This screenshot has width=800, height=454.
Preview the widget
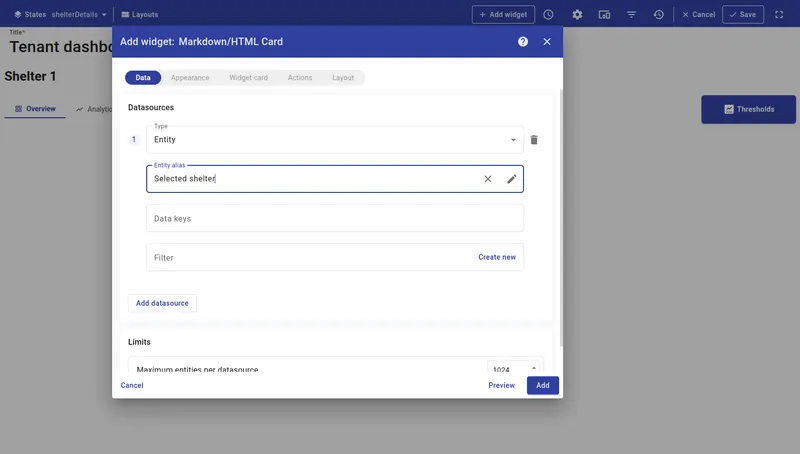[502, 385]
